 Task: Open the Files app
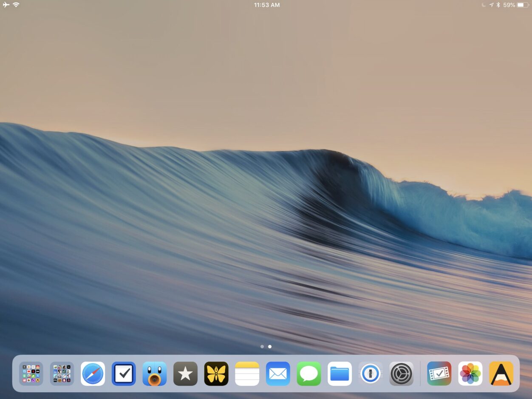[340, 374]
